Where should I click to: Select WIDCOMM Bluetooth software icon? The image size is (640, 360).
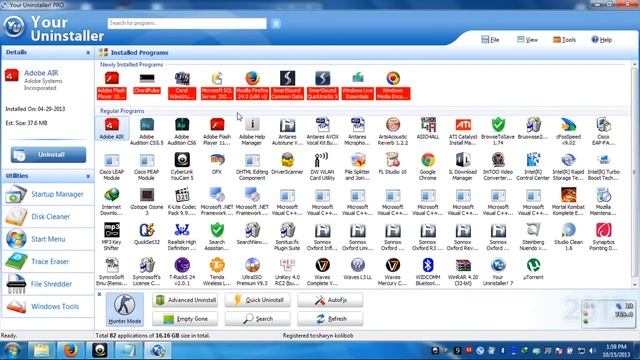tap(428, 272)
